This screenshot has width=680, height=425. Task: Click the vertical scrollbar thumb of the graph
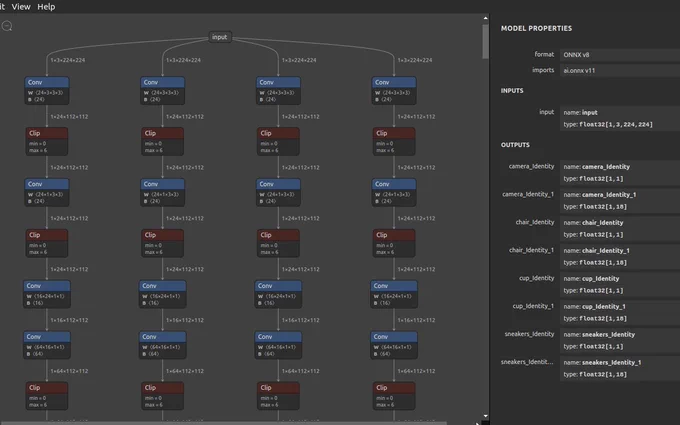[485, 41]
